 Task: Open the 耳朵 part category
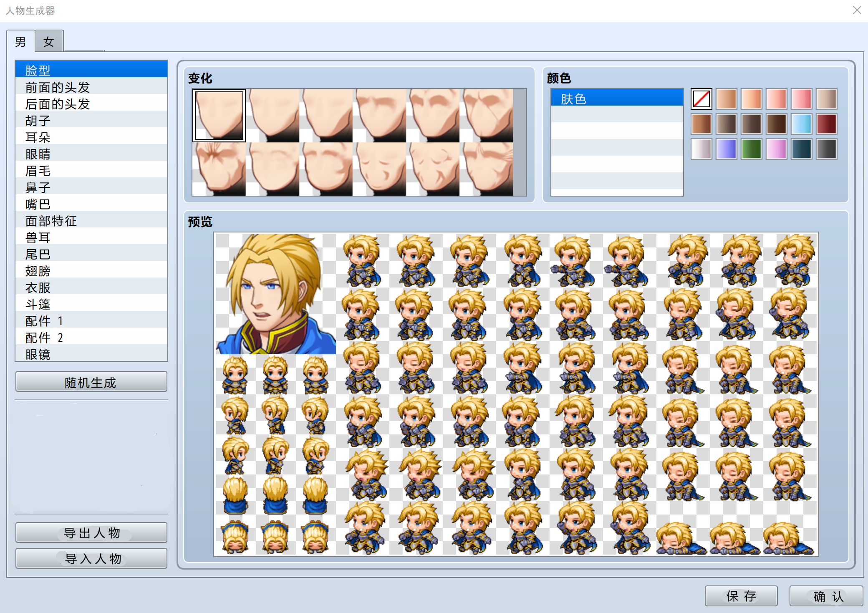pyautogui.click(x=91, y=137)
